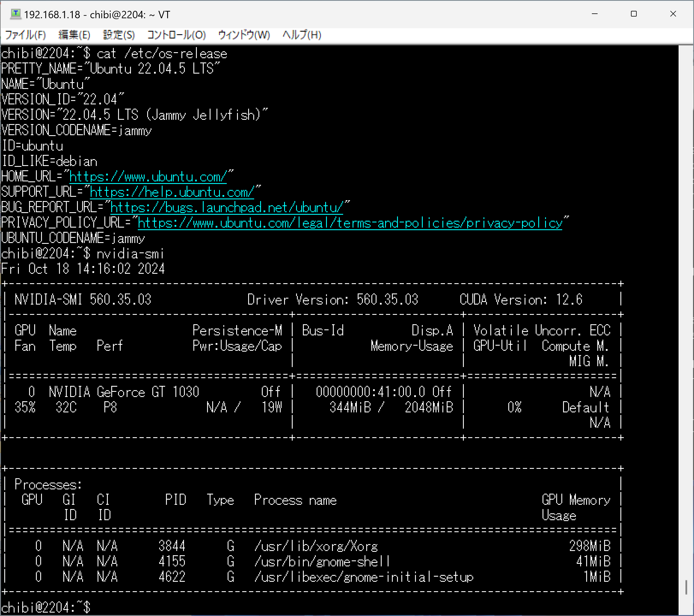Click the /usr/lib/xorg/Xorg process name
Screen dimensions: 694x616
coord(316,546)
